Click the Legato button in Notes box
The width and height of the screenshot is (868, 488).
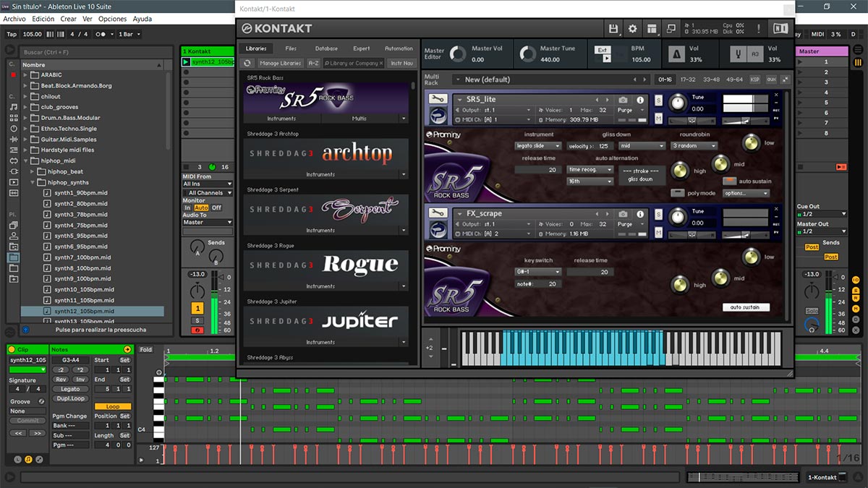click(x=70, y=389)
